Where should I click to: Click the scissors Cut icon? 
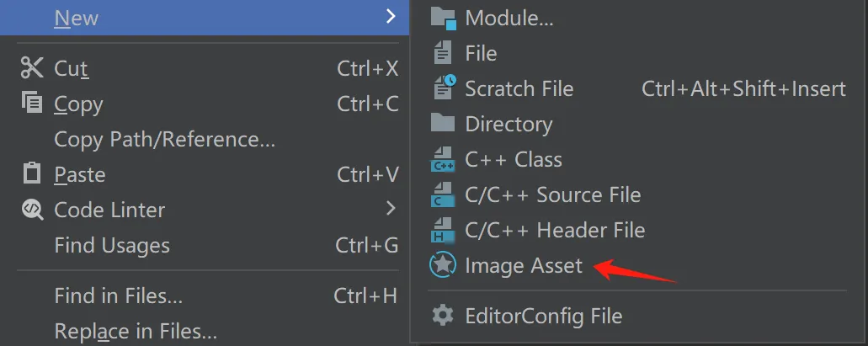pos(31,68)
